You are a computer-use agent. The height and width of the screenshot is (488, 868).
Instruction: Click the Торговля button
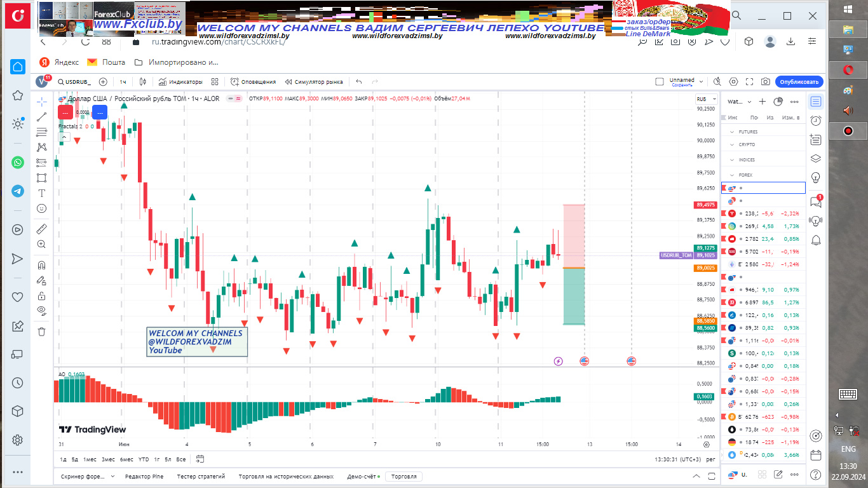404,476
